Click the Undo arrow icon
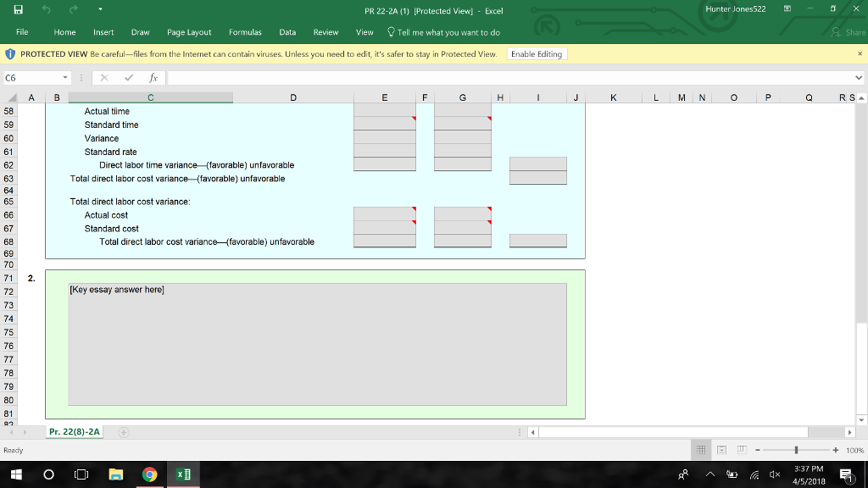Viewport: 868px width, 488px height. [x=46, y=9]
